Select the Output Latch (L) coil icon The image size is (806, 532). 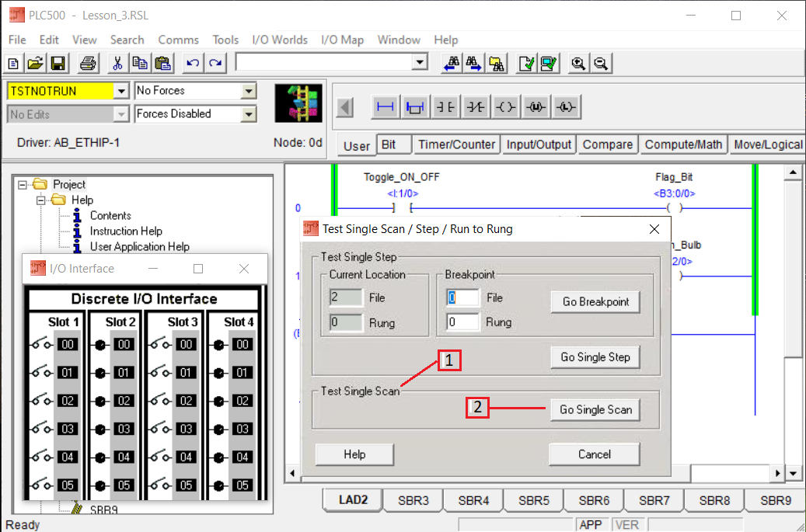[566, 107]
